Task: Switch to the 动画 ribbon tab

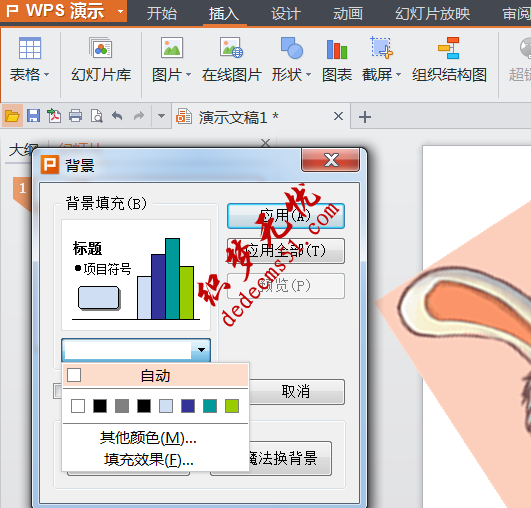Action: (348, 14)
